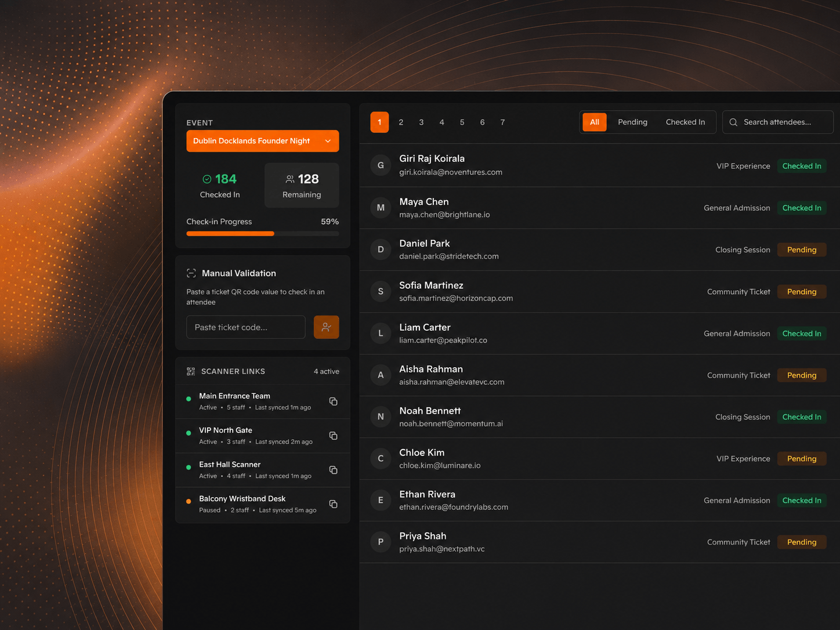Click Aisha Rahman's Pending status badge
The width and height of the screenshot is (840, 630).
[x=802, y=375]
